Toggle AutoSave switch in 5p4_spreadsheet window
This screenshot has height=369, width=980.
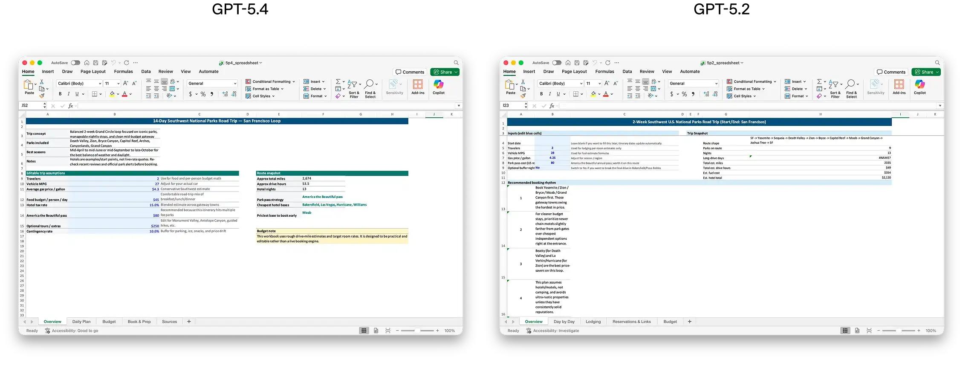75,63
